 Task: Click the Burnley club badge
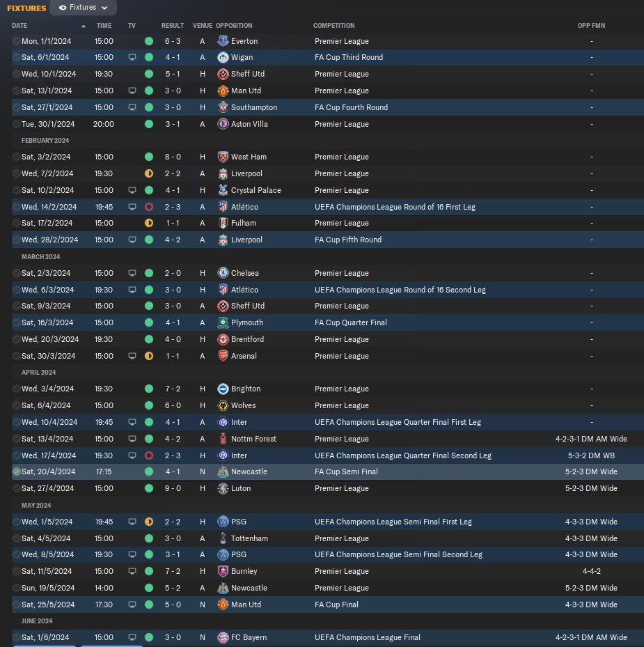(x=223, y=571)
